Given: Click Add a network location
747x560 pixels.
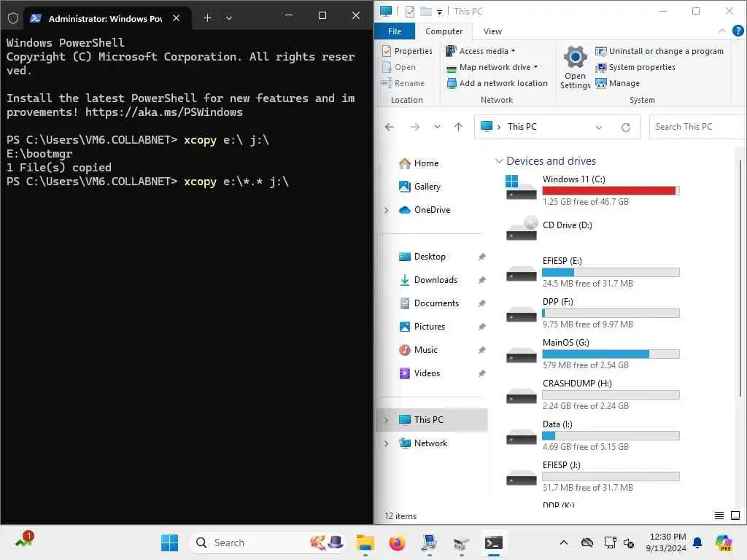Looking at the screenshot, I should click(x=497, y=83).
